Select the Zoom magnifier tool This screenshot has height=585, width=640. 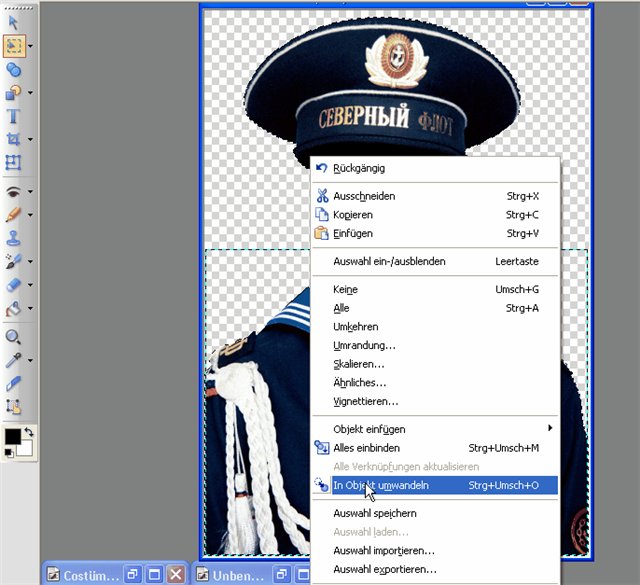pyautogui.click(x=13, y=337)
